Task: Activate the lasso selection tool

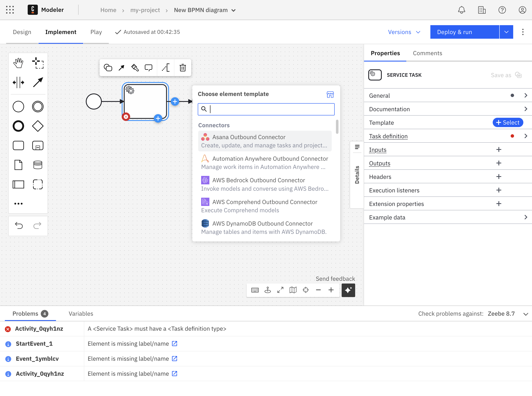Action: tap(38, 63)
